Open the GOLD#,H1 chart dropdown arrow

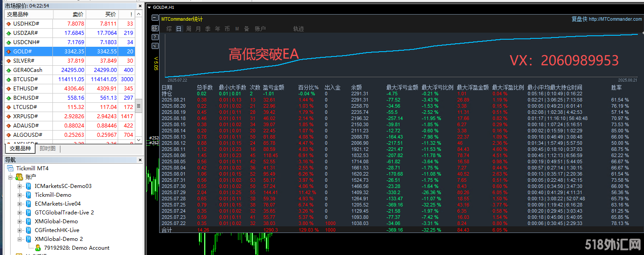(149, 7)
